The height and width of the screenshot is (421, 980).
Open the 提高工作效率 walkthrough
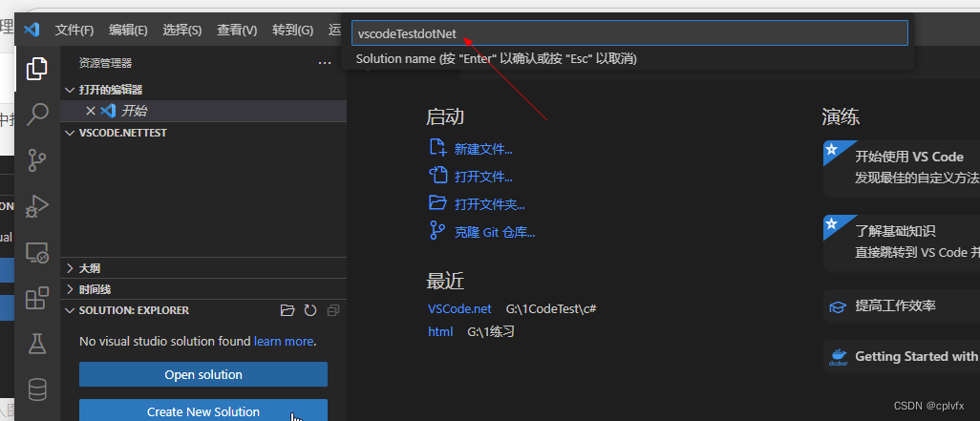click(x=902, y=306)
